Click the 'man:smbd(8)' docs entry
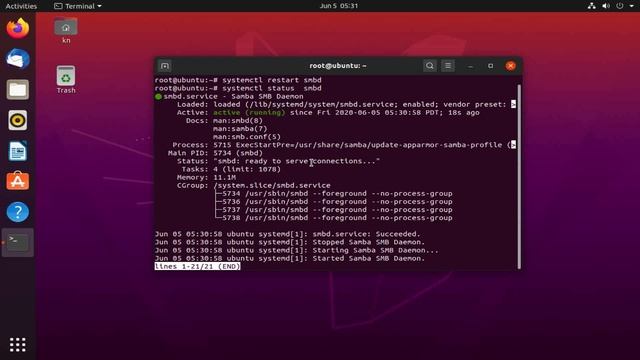The image size is (640, 360). [x=238, y=120]
